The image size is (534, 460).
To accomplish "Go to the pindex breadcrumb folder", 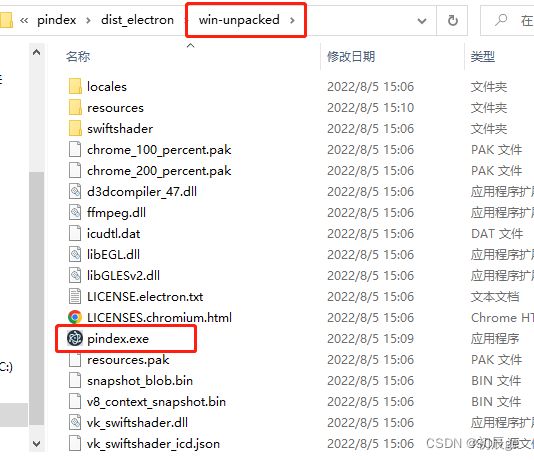I will click(57, 20).
